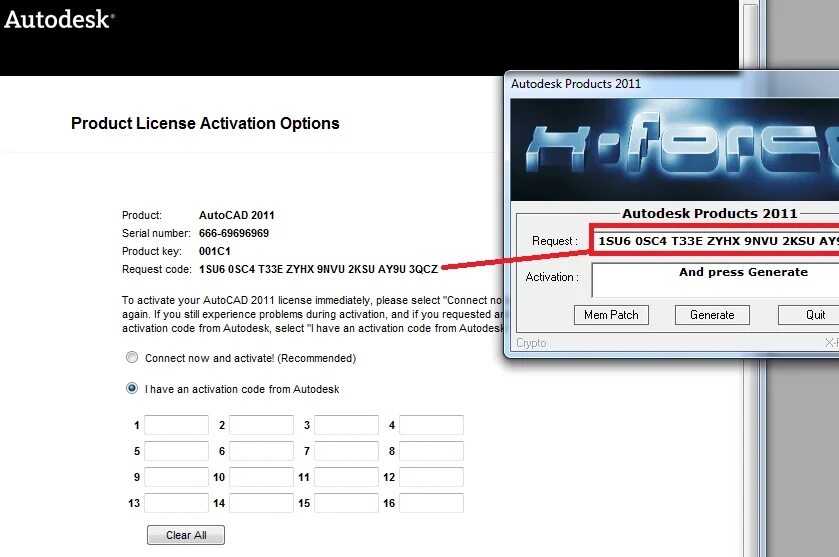
Task: Click activation code field number 11
Action: [x=347, y=477]
